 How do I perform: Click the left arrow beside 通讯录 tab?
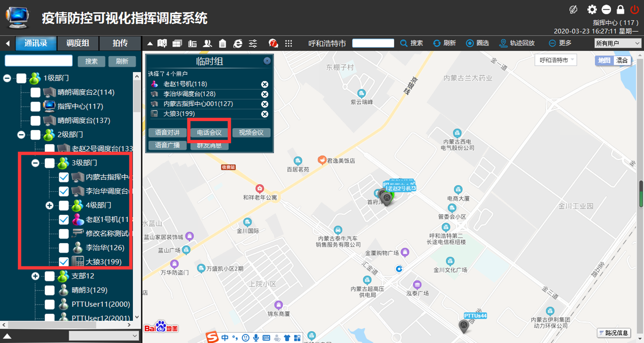7,43
